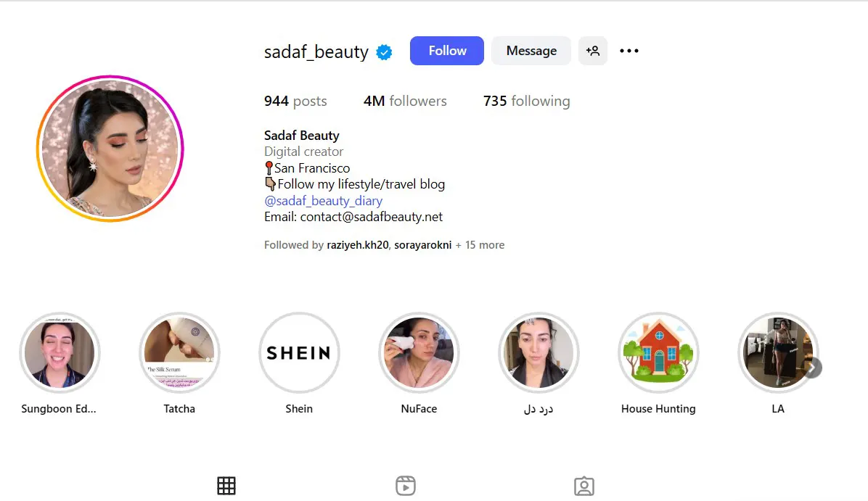868x501 pixels.
Task: Open the Shein story highlight
Action: [299, 353]
